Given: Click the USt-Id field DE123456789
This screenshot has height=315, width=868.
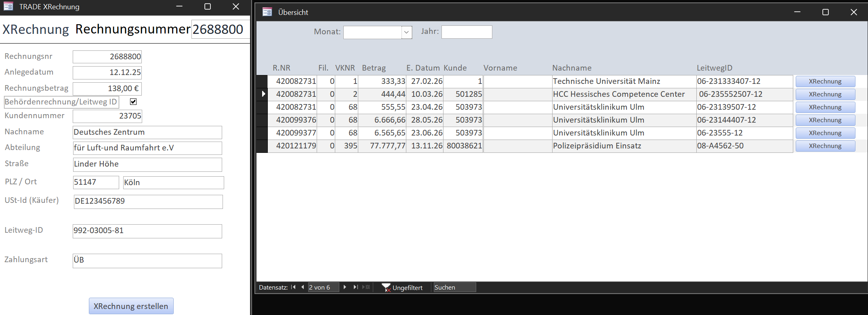Looking at the screenshot, I should [148, 202].
